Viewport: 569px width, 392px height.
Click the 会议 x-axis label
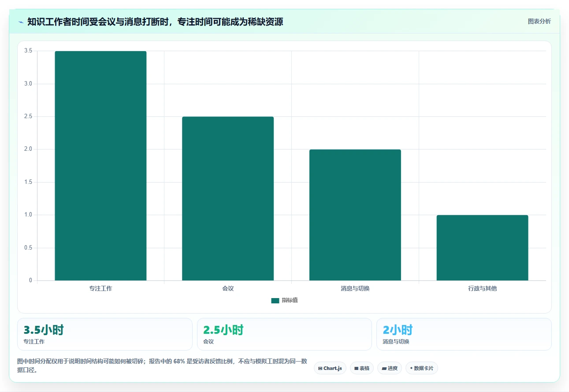coord(228,288)
